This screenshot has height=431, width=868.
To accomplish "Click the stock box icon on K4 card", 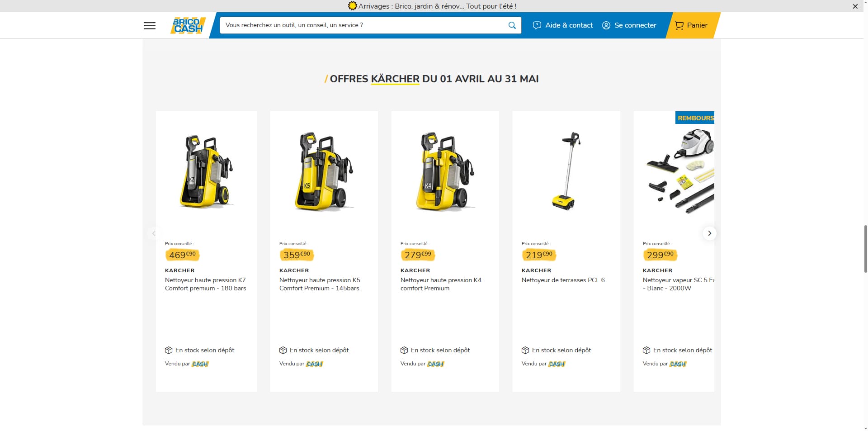I will point(404,350).
